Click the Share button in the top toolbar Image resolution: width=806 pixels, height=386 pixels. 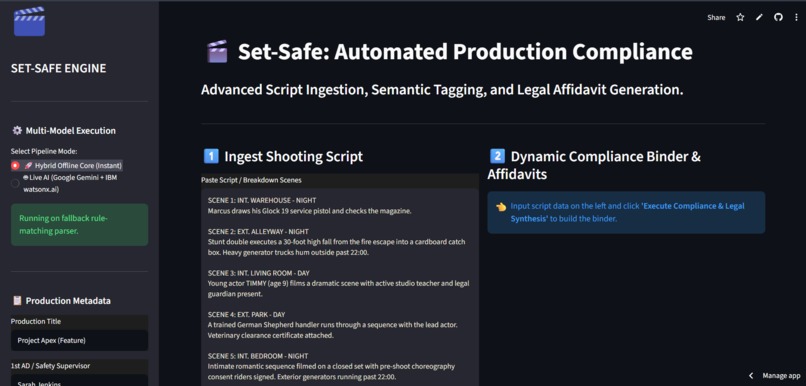[x=716, y=17]
